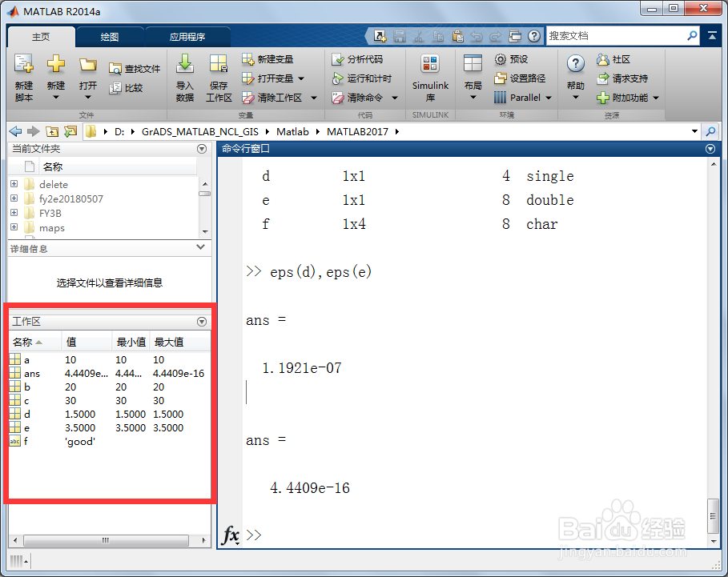Image resolution: width=728 pixels, height=577 pixels.
Task: Open the Simulink Library icon
Action: 430,64
